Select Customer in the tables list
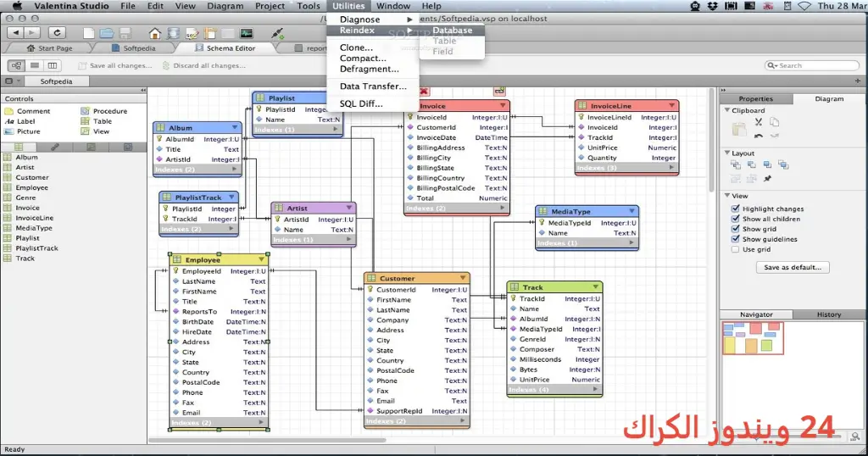This screenshot has height=456, width=868. pos(32,177)
